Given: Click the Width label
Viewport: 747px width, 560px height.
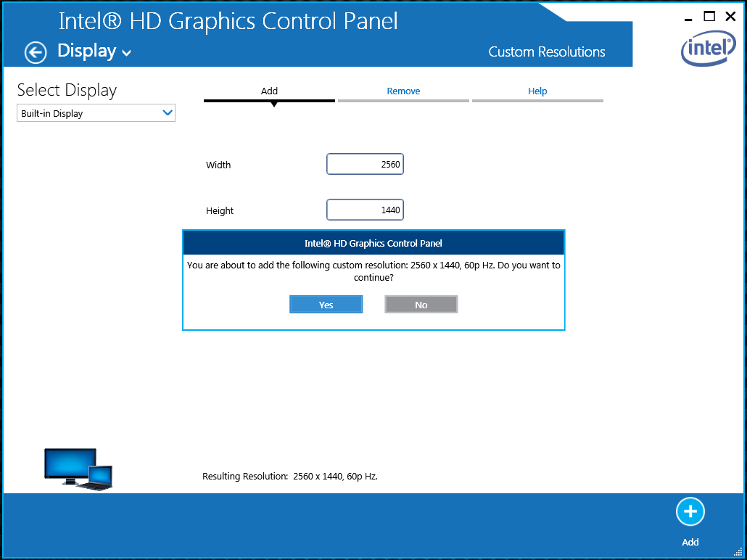Looking at the screenshot, I should tap(218, 165).
